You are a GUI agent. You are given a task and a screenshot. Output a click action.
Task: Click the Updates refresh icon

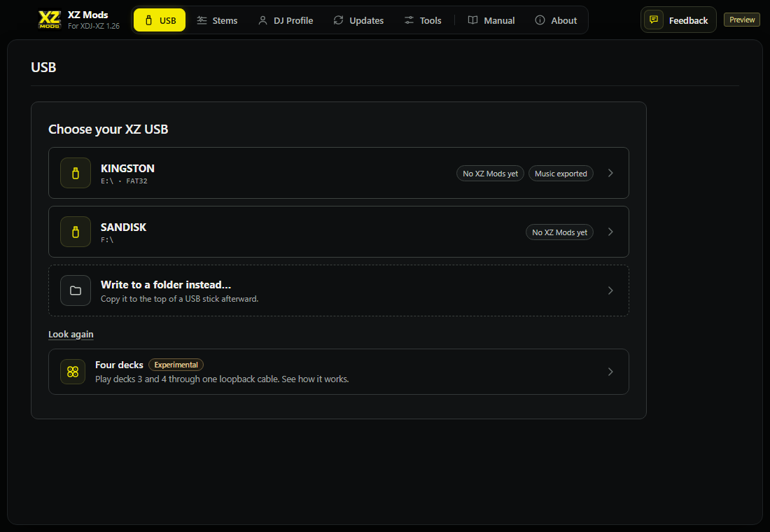338,20
